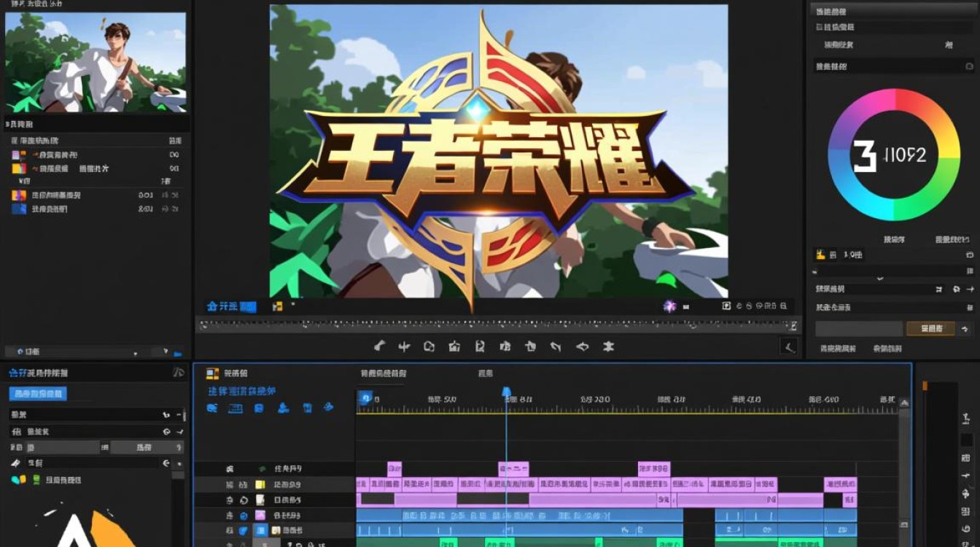The width and height of the screenshot is (980, 547).
Task: Click the white color label on the timeline track header
Action: [x=260, y=500]
